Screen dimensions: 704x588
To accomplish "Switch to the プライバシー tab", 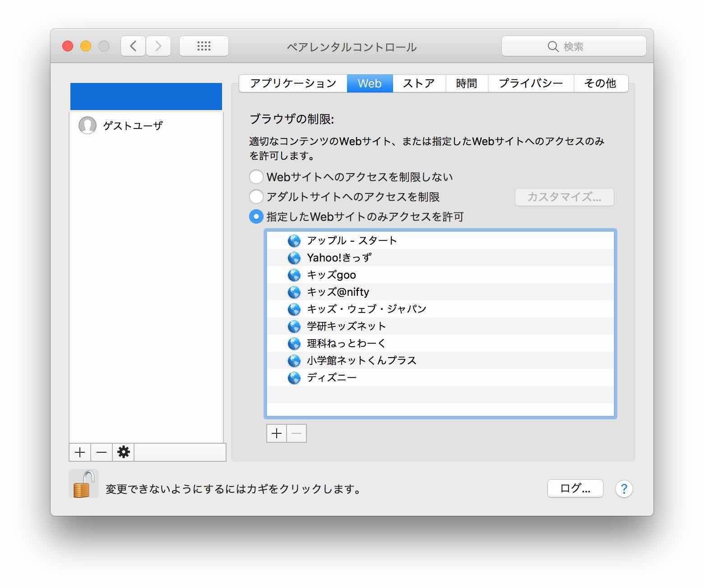I will click(x=531, y=83).
